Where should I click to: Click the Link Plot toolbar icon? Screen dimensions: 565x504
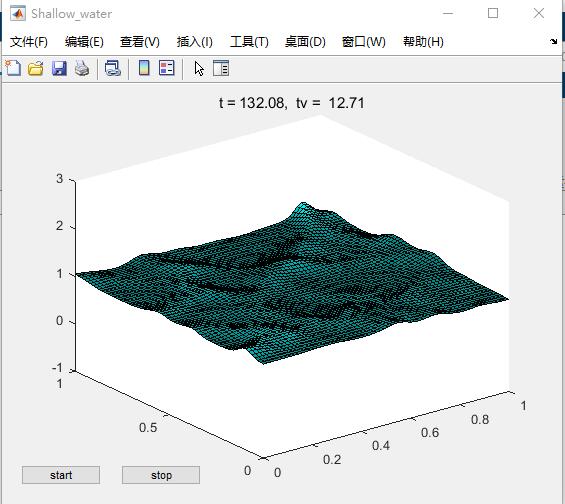112,68
